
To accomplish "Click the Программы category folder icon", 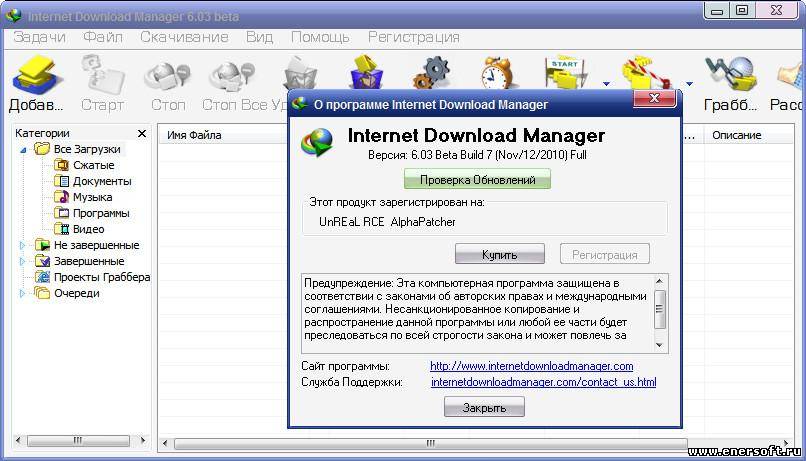I will pyautogui.click(x=62, y=213).
